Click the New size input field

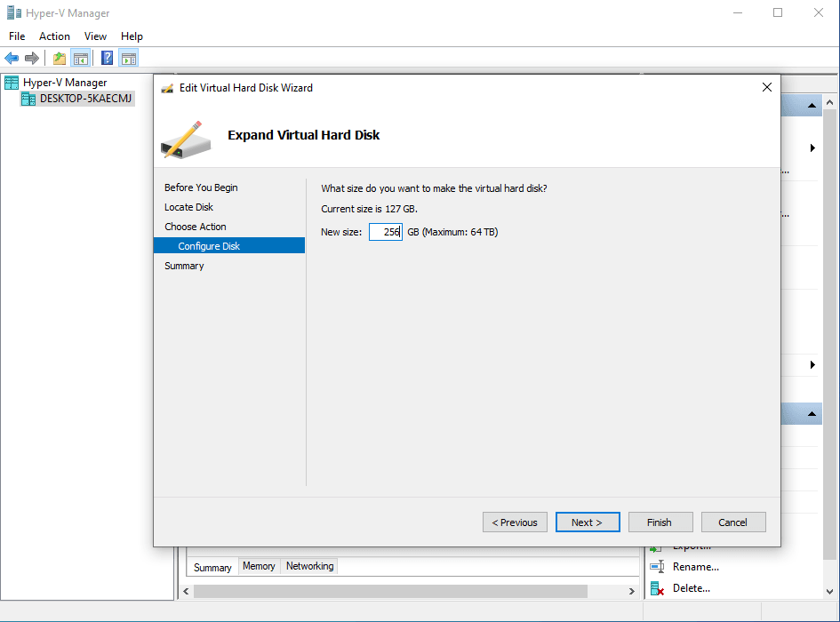tap(386, 232)
